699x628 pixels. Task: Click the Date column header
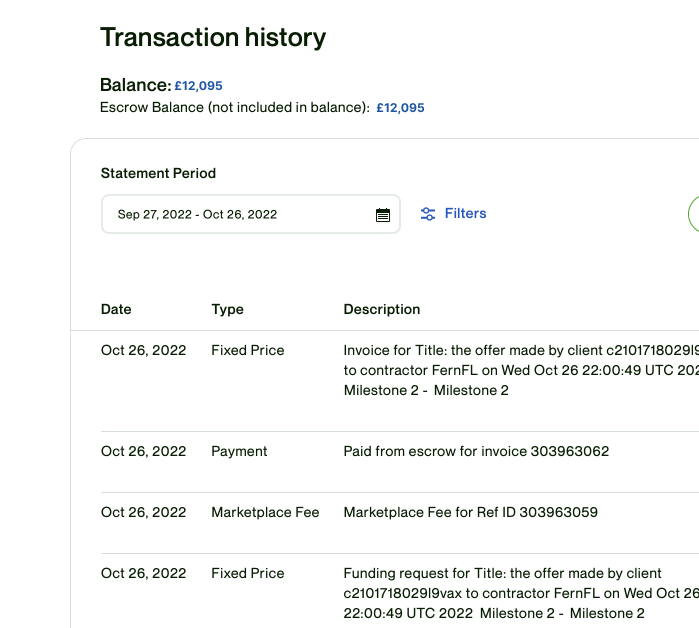[x=116, y=309]
